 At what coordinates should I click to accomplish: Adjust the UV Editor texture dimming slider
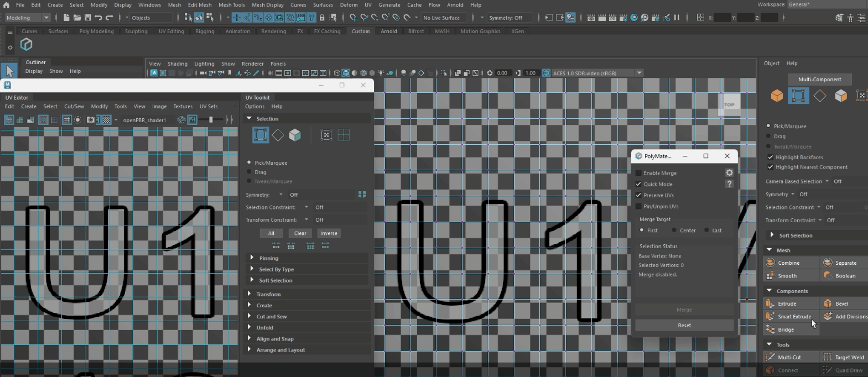[211, 120]
